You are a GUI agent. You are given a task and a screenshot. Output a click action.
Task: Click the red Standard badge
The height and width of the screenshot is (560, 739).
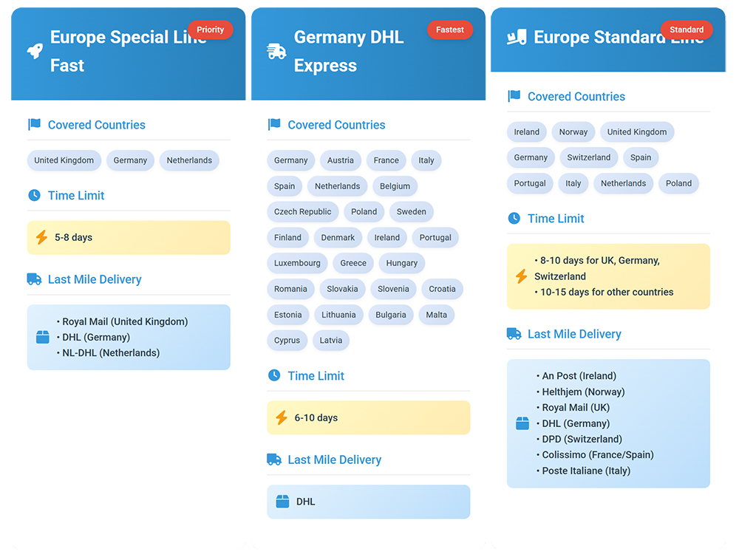click(686, 30)
